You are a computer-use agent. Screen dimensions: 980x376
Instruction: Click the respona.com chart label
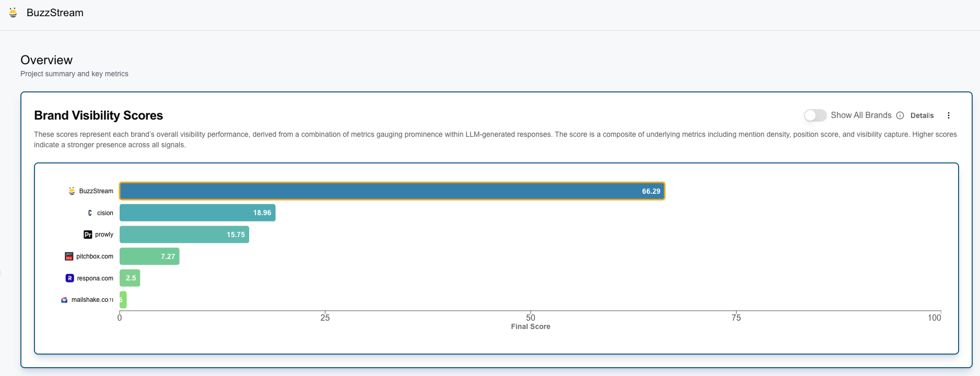click(x=95, y=278)
